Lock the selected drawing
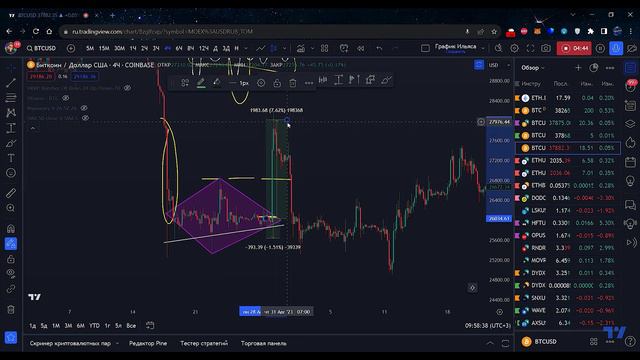This screenshot has width=640, height=360. click(277, 83)
